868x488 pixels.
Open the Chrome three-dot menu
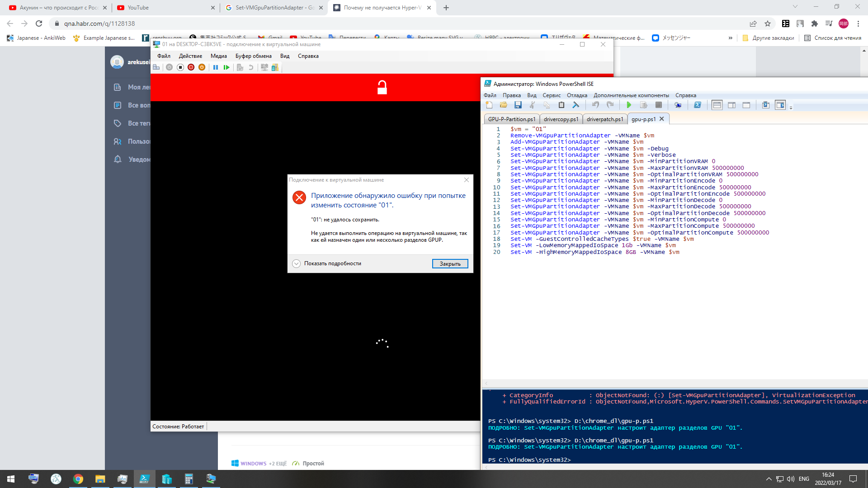point(858,23)
